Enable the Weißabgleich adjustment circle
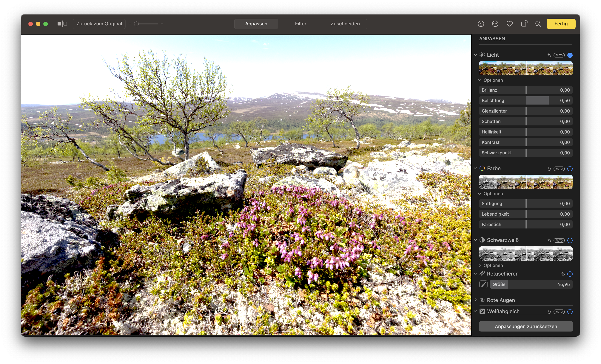The width and height of the screenshot is (601, 364). 570,312
